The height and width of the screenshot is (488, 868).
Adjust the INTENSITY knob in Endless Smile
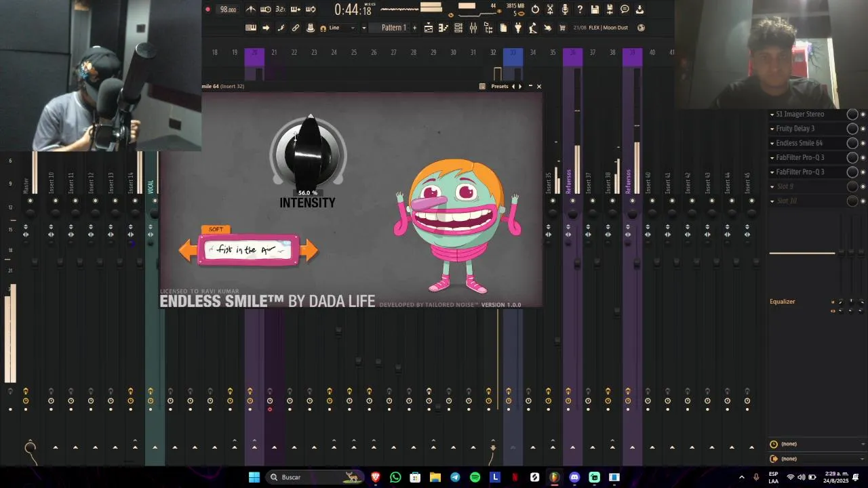pos(309,152)
